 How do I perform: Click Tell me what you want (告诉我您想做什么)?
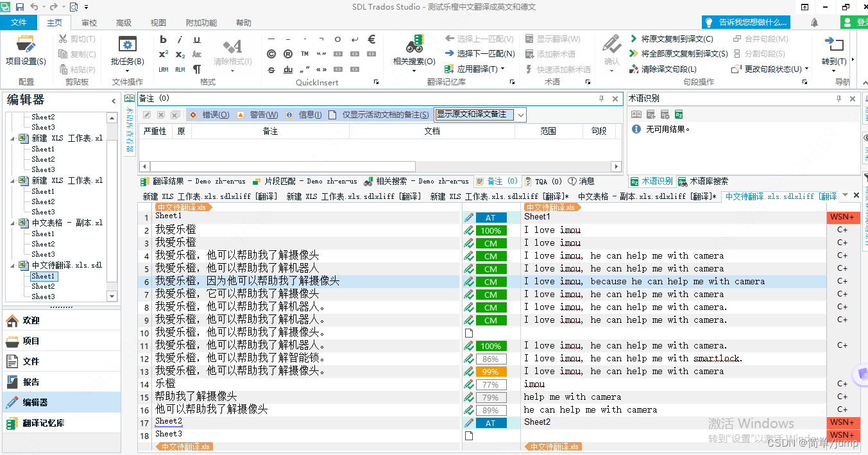coord(745,22)
